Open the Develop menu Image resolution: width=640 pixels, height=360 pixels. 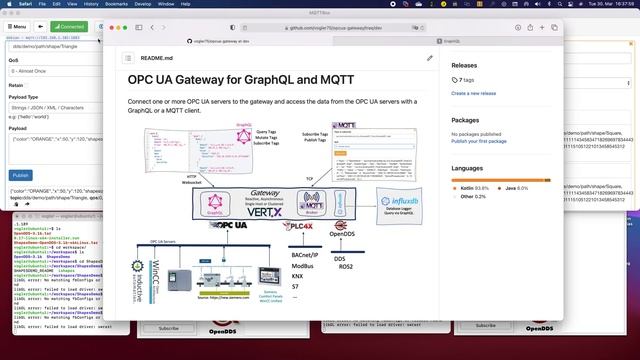pos(142,4)
